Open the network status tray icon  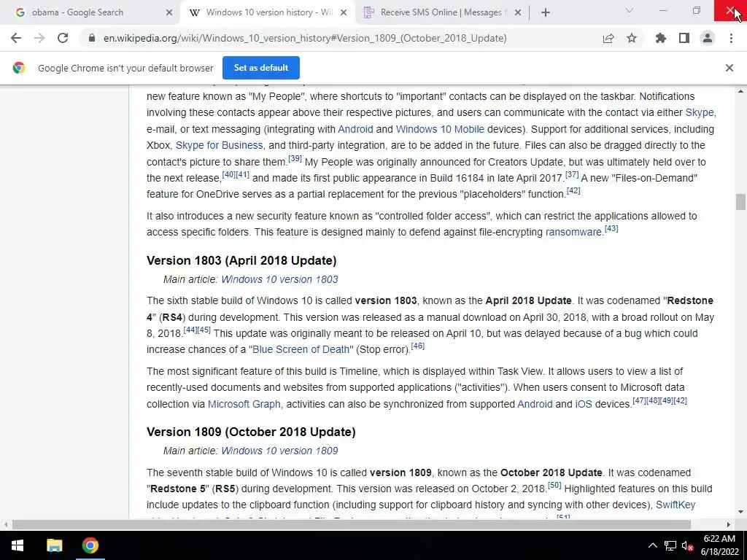click(x=670, y=545)
